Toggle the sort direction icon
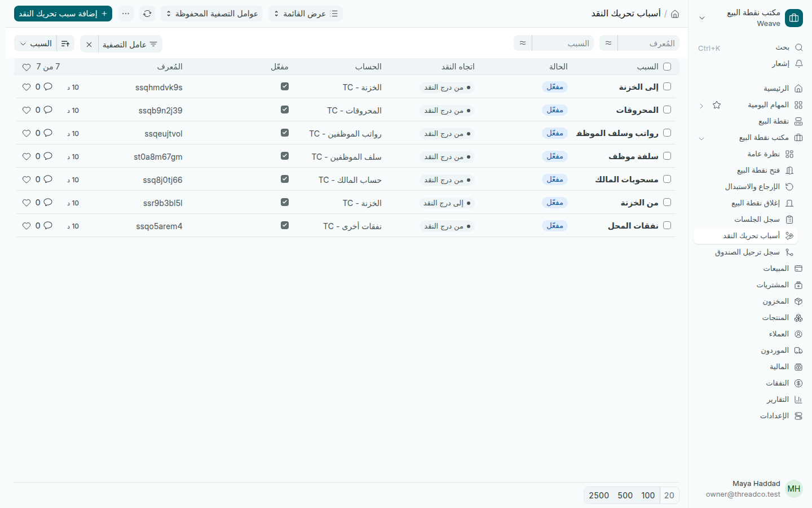This screenshot has width=812, height=508. pos(65,43)
